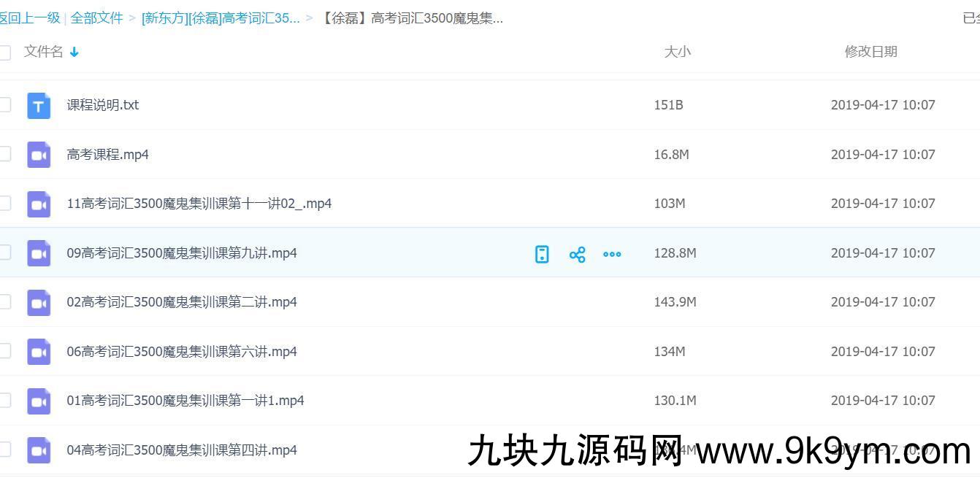Click the text file icon of 课程说明.txt

click(x=39, y=105)
